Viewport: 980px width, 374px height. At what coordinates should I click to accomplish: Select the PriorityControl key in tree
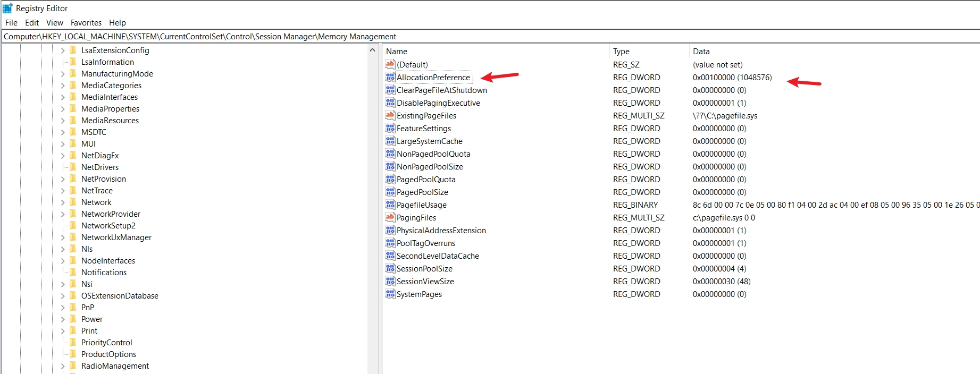(x=107, y=343)
